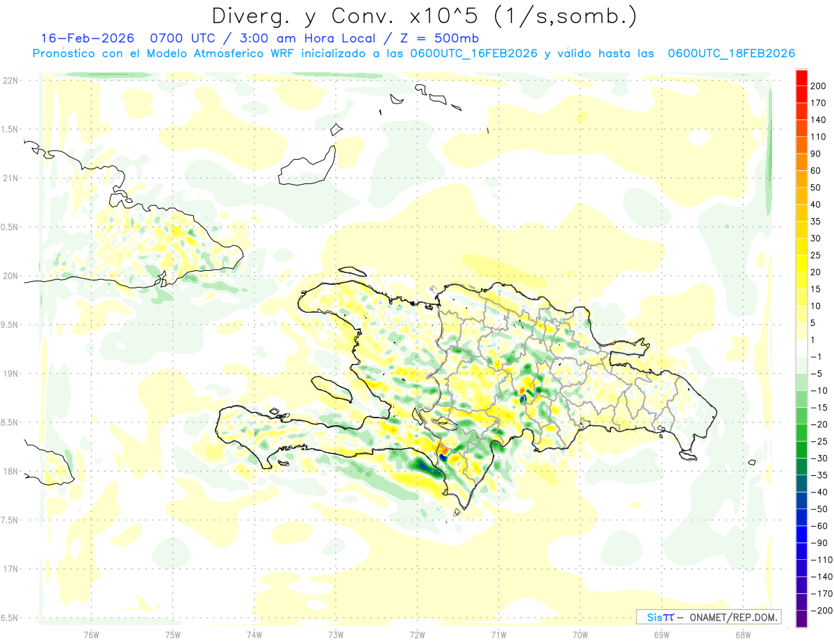Click the '9.5N' latitude label

coord(10,324)
